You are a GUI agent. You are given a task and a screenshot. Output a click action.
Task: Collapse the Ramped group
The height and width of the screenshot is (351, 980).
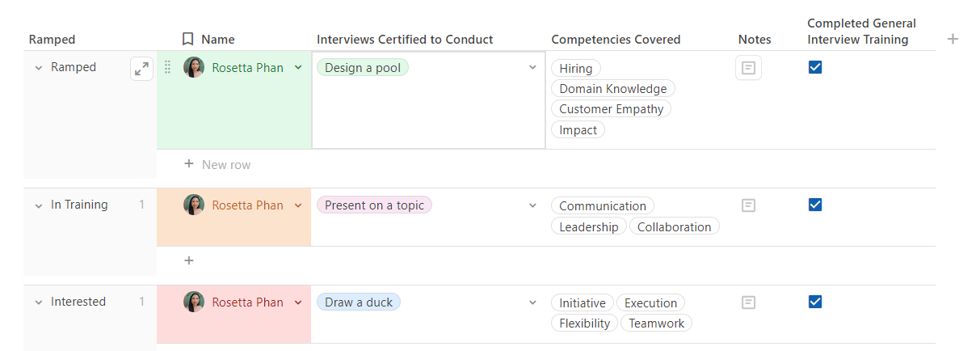click(x=38, y=68)
